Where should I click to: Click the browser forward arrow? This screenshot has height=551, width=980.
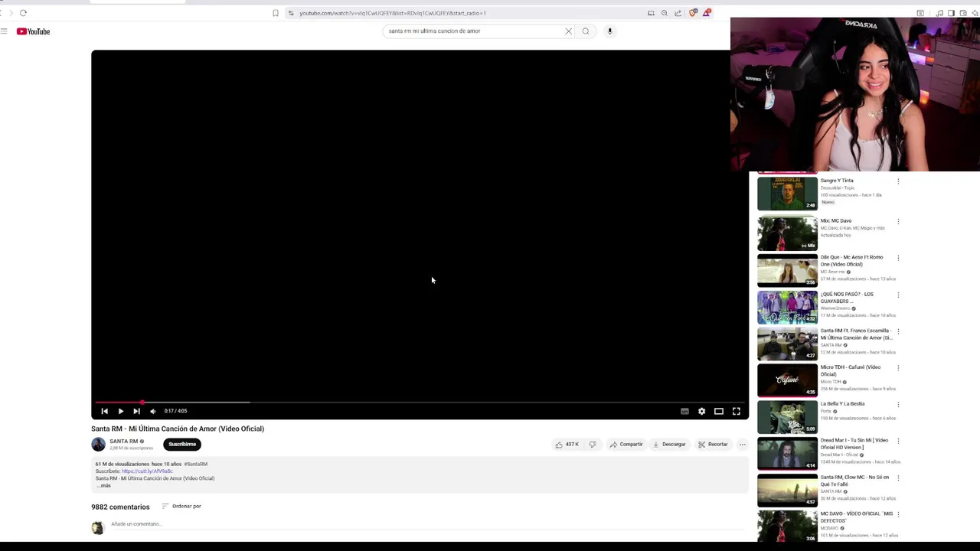coord(11,13)
